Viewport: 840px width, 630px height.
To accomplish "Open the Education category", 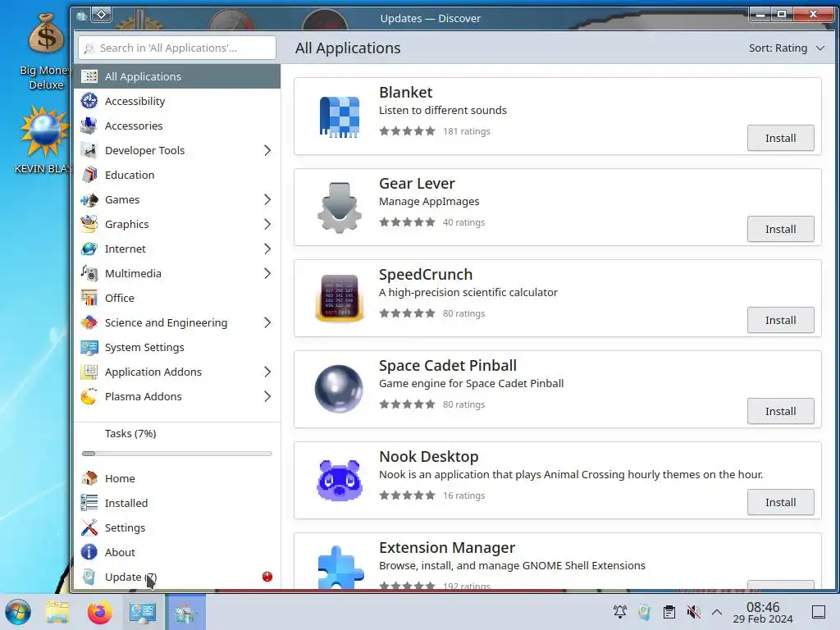I will click(x=177, y=175).
